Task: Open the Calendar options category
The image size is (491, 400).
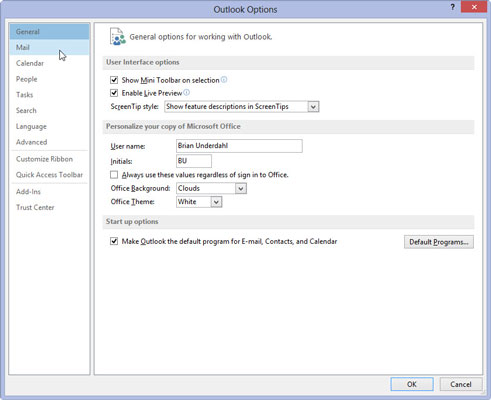Action: [49, 63]
